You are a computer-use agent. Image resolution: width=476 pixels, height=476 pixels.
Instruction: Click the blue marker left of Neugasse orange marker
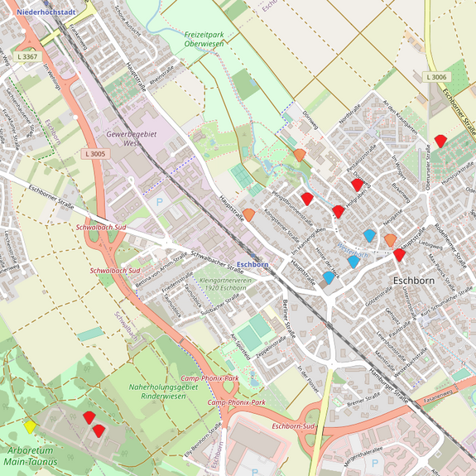click(x=370, y=236)
